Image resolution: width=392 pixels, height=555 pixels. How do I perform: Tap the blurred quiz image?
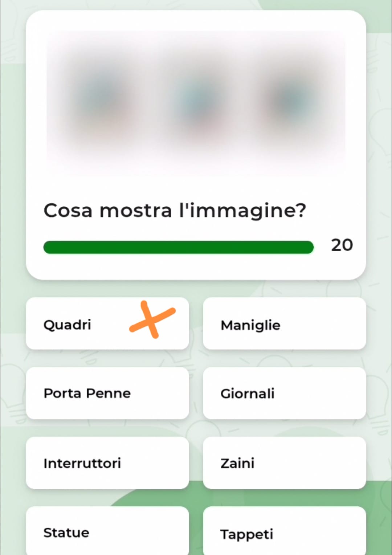tap(196, 103)
